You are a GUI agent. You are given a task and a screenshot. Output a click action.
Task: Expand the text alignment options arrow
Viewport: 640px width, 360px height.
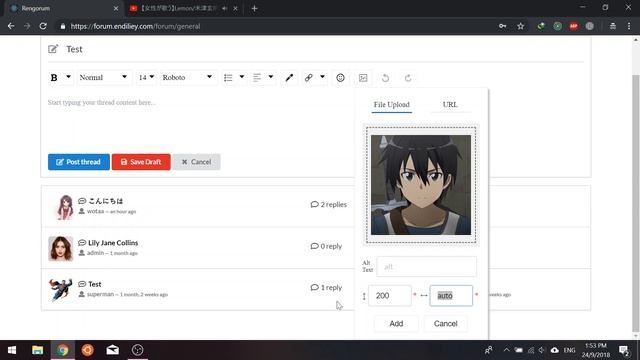[271, 77]
